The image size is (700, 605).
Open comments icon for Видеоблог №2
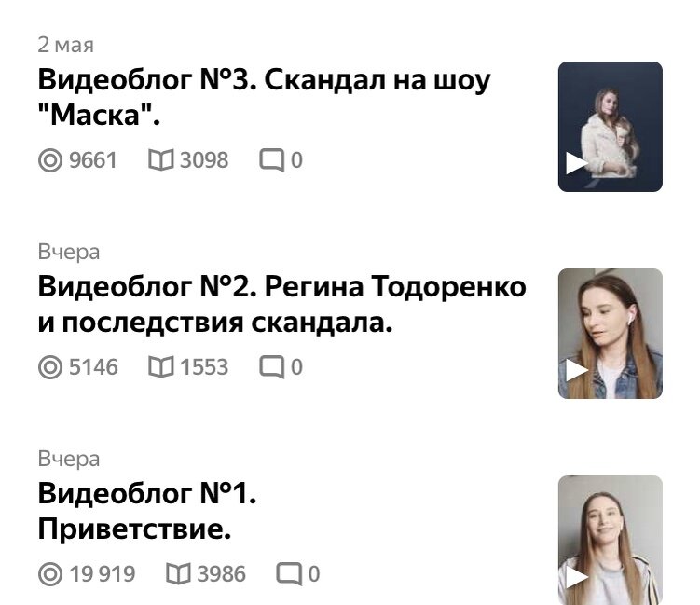[272, 367]
